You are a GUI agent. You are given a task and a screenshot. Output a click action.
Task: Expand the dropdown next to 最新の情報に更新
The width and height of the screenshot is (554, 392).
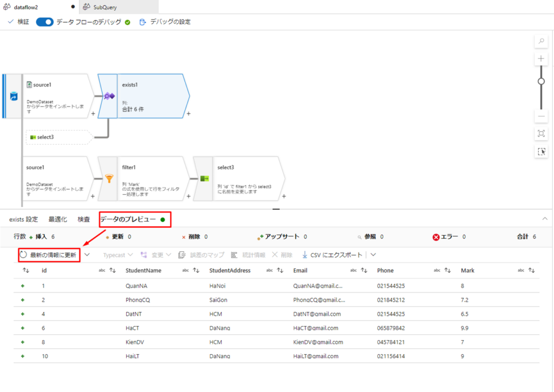[x=87, y=255]
